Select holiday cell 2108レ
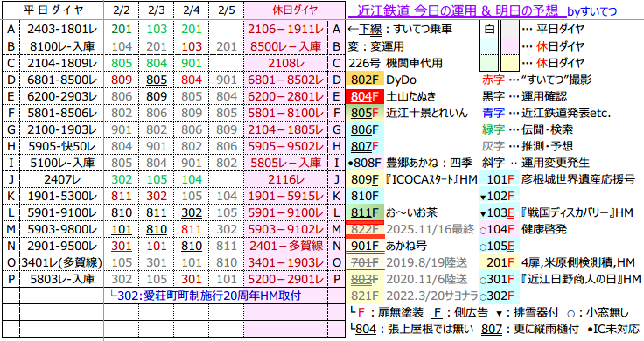644x341 pixels. 286,63
